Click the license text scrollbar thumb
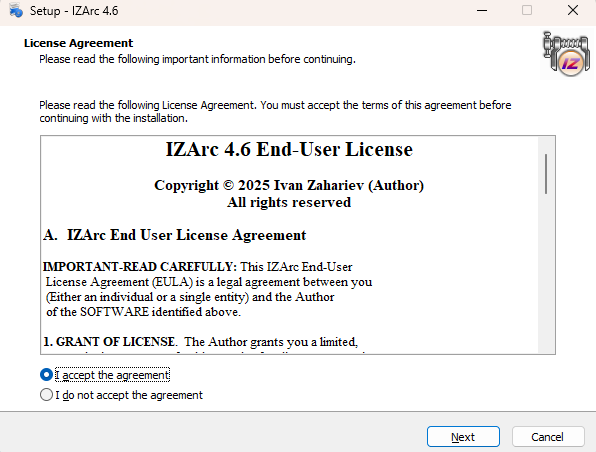Viewport: 596px width, 452px height. click(x=546, y=174)
